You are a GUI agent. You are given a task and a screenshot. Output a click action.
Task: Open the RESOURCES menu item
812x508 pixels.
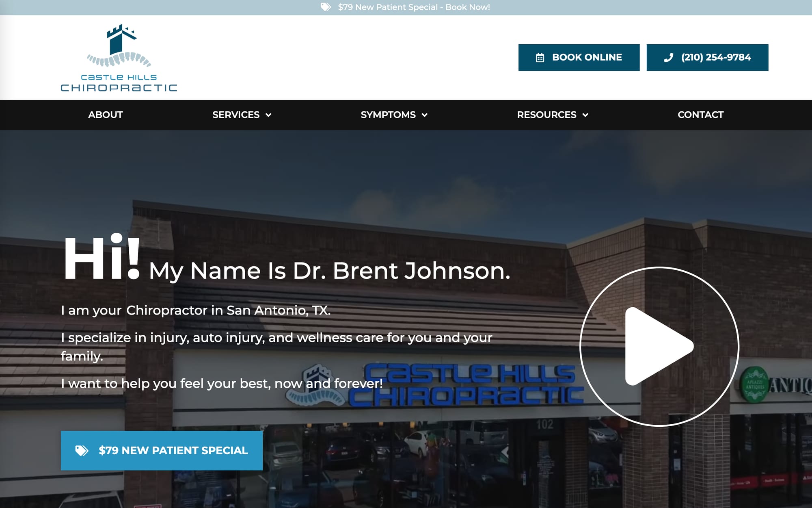click(546, 115)
